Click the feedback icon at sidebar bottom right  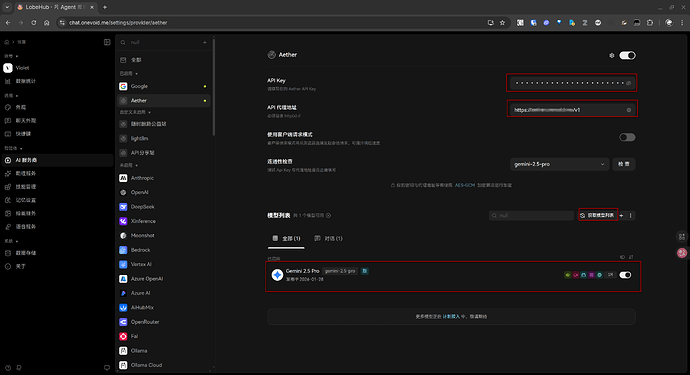[106, 368]
